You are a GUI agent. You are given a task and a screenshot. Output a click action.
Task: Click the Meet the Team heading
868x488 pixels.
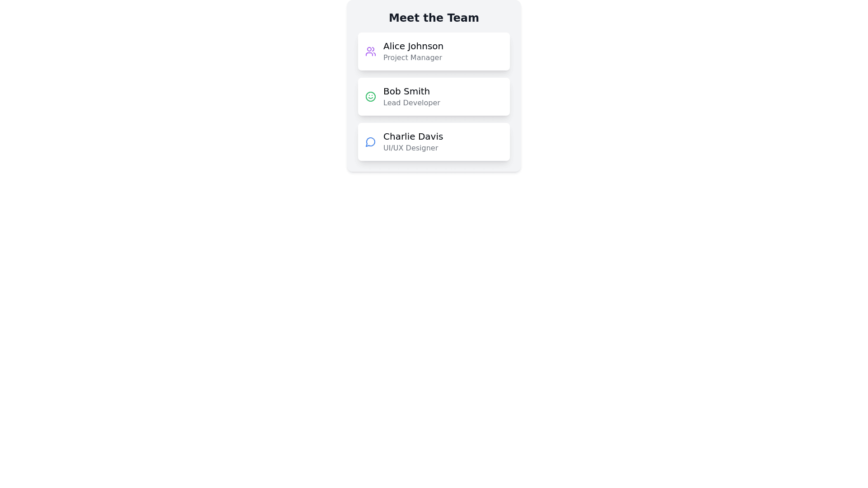coord(434,18)
